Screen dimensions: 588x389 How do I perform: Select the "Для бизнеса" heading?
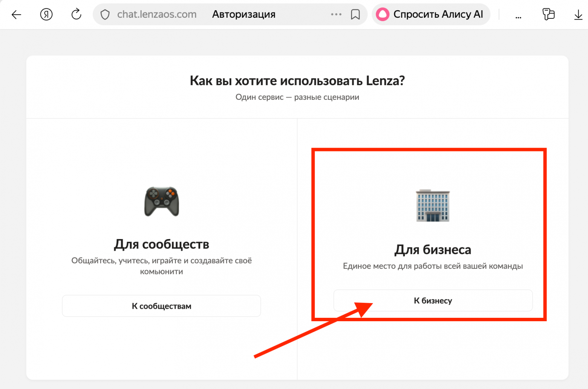tap(433, 250)
